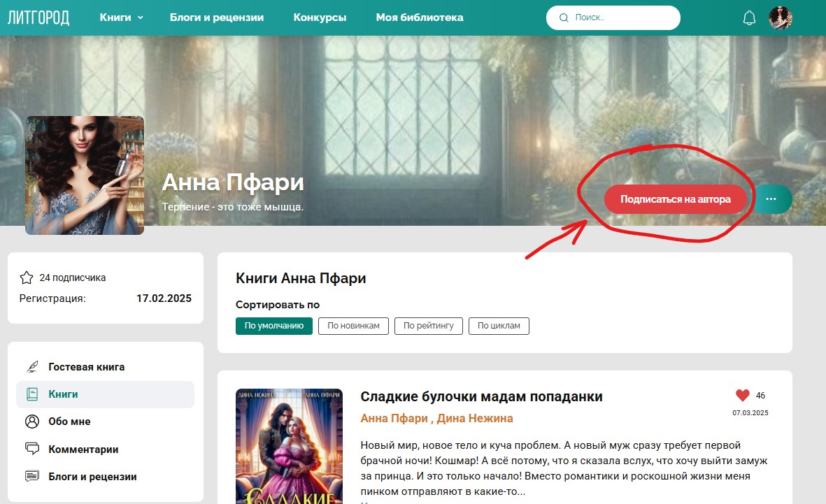Click the article icon beside Блоги и рецензии
Image resolution: width=826 pixels, height=504 pixels.
pyautogui.click(x=32, y=476)
